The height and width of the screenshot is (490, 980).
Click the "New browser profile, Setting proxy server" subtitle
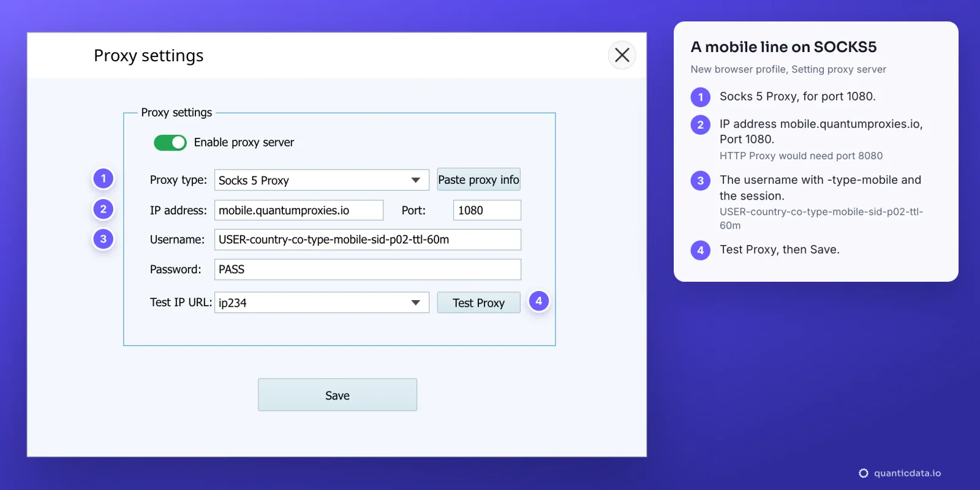pyautogui.click(x=788, y=69)
